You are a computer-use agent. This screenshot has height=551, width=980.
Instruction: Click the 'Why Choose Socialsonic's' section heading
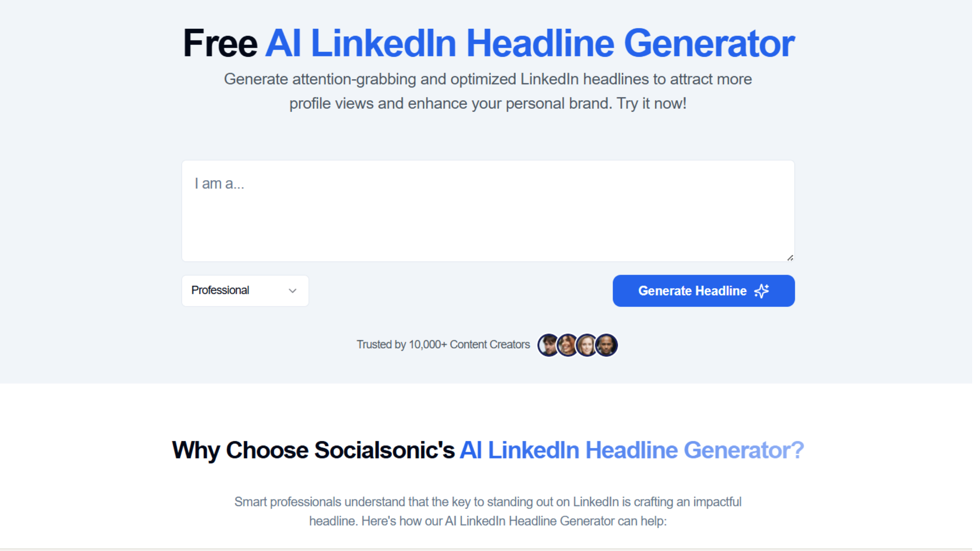pos(314,450)
